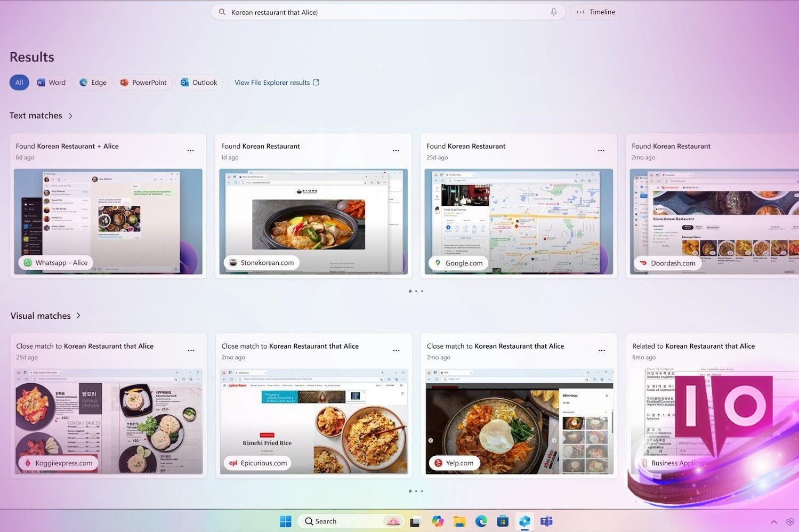Image resolution: width=799 pixels, height=532 pixels.
Task: Select the All filter chip
Action: click(19, 82)
